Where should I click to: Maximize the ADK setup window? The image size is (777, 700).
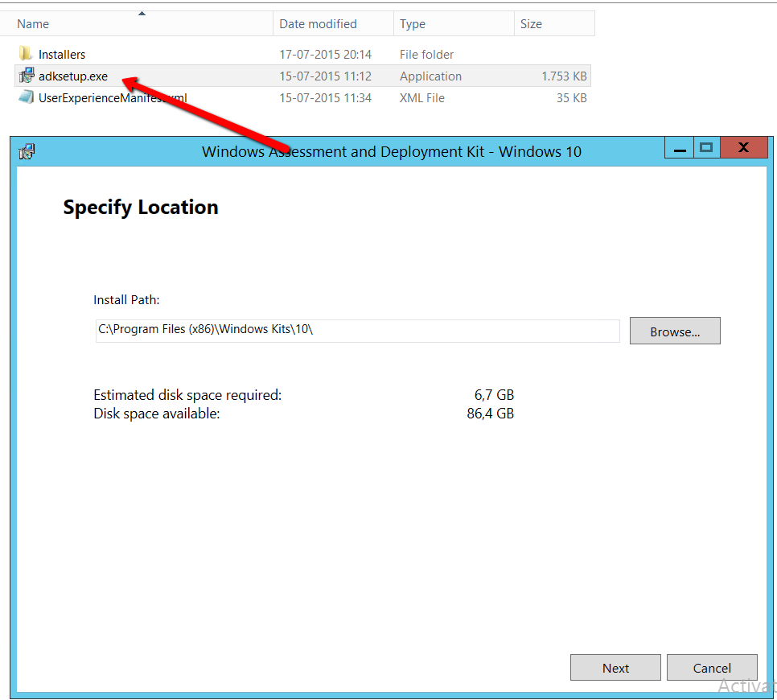(706, 148)
